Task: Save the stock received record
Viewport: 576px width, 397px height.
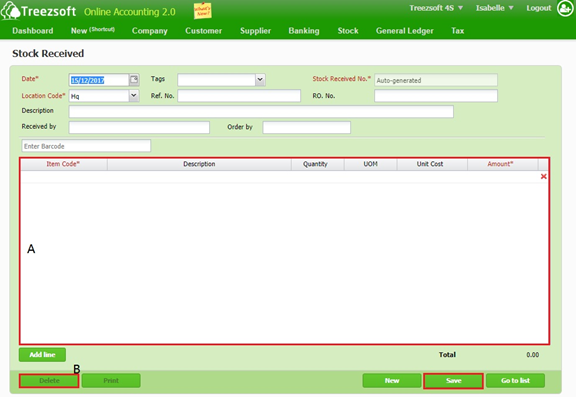Action: coord(453,380)
